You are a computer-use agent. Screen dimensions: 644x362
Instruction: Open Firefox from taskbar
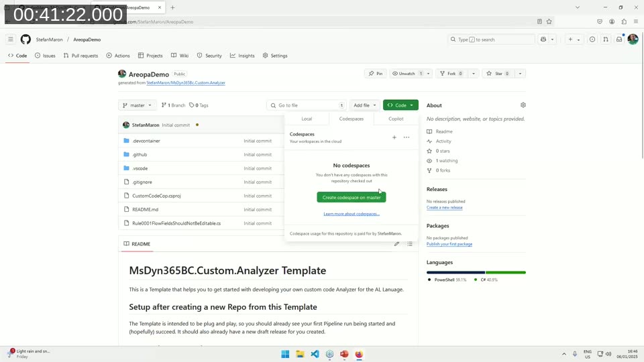[x=359, y=354]
